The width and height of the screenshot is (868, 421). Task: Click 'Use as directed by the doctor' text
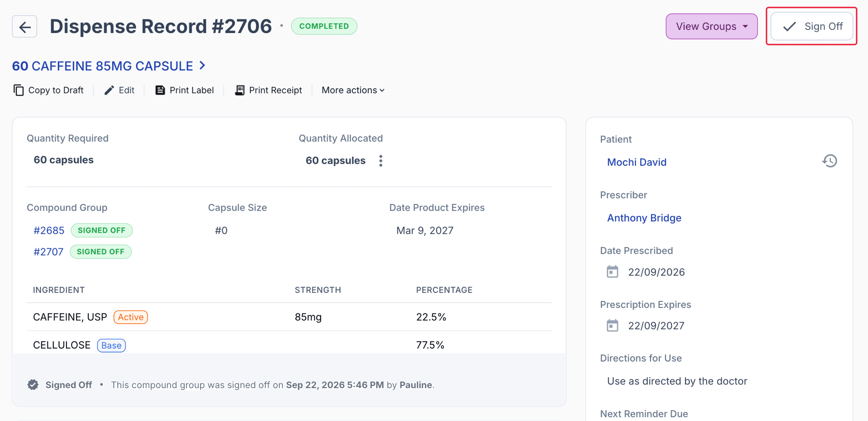click(677, 381)
